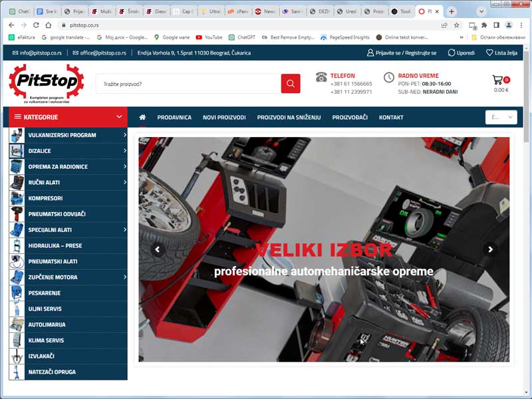The width and height of the screenshot is (532, 399).
Task: Click the Uporedi compare icon
Action: (x=452, y=53)
